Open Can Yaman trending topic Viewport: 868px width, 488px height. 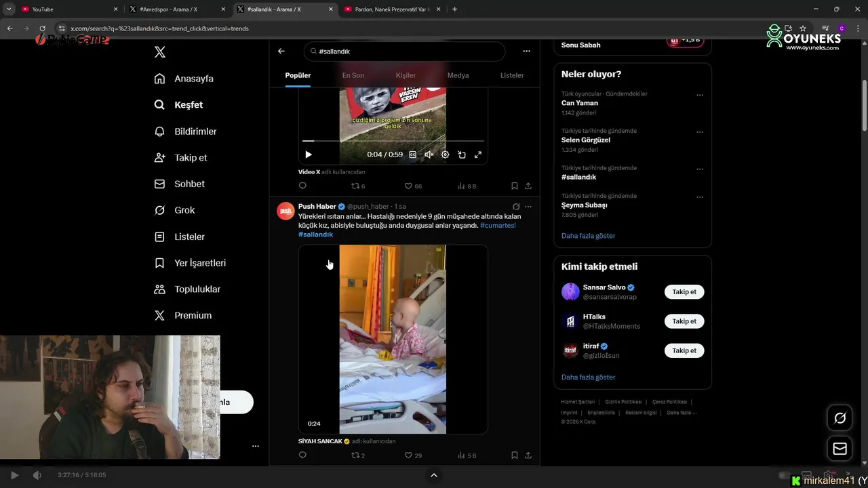pyautogui.click(x=580, y=103)
